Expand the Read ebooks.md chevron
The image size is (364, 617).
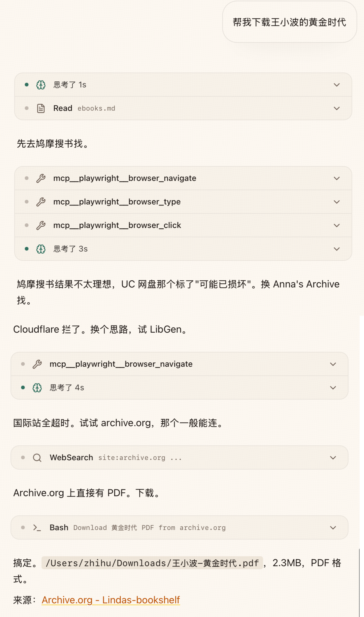[337, 108]
